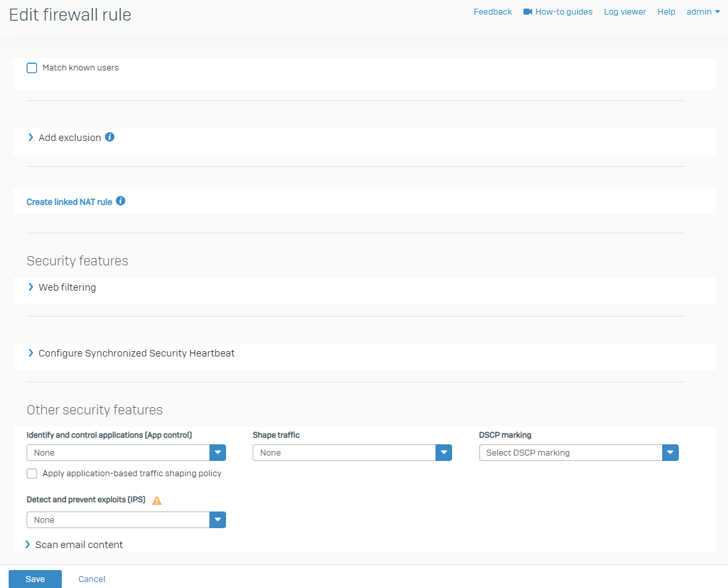Enable Match known users checkbox
Viewport: 728px width, 588px height.
point(32,68)
